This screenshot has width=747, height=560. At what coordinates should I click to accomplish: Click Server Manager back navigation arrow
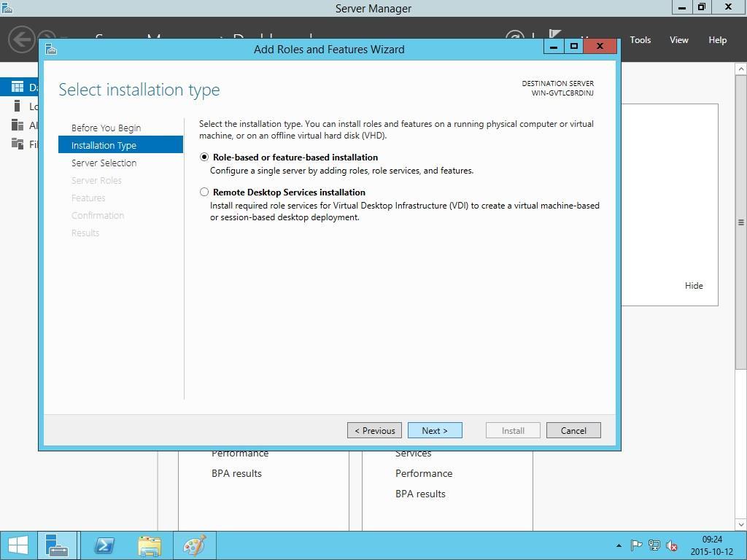[22, 39]
